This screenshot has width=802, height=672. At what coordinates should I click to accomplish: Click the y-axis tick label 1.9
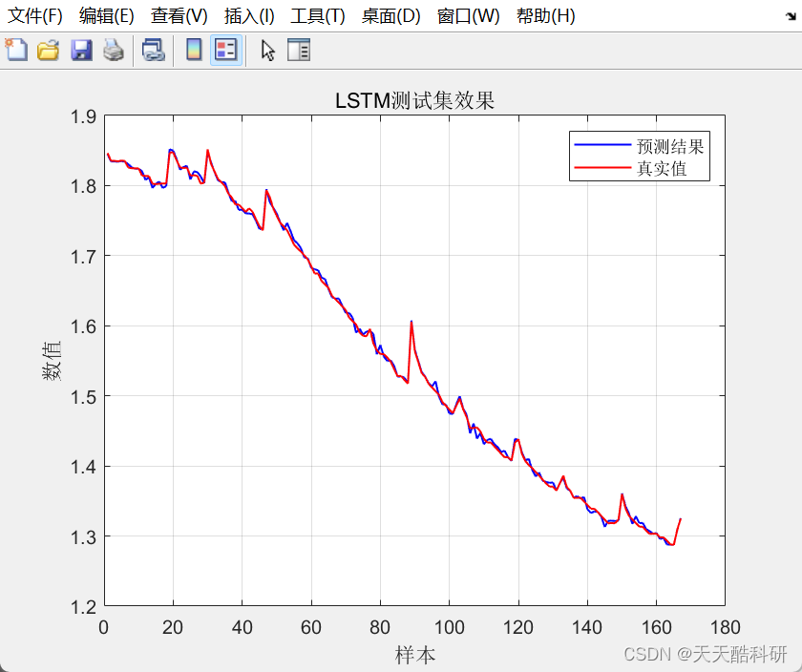[x=83, y=116]
